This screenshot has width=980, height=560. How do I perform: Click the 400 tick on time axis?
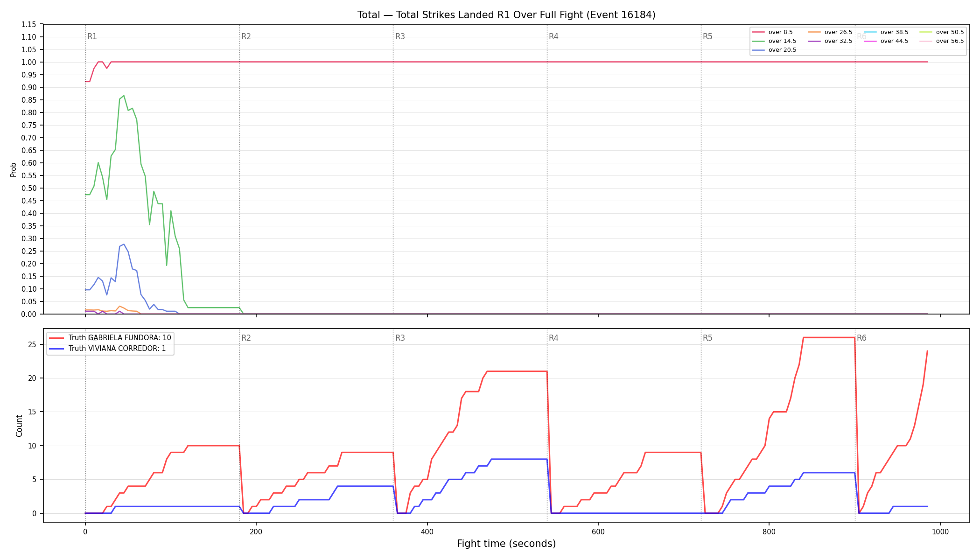(427, 532)
